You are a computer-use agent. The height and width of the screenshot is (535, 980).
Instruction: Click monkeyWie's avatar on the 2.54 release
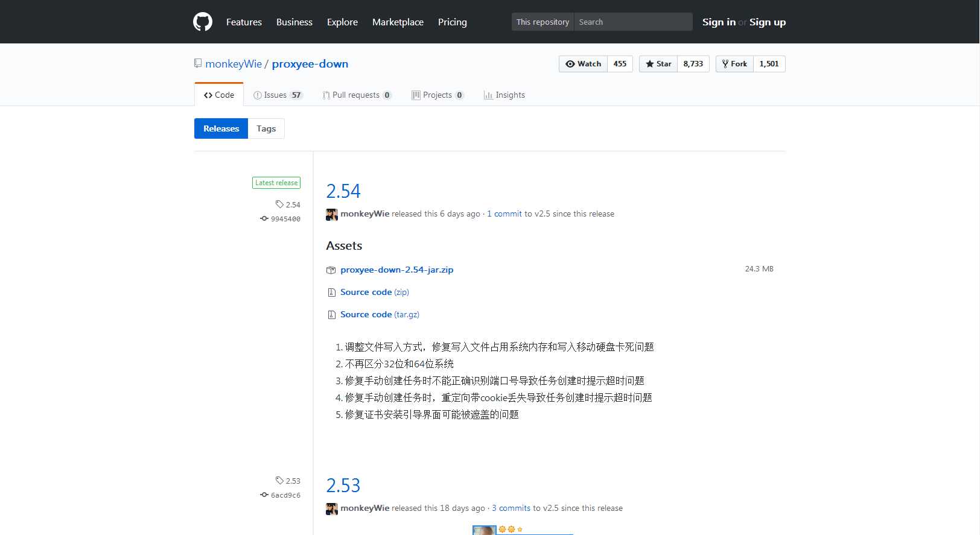(x=332, y=214)
